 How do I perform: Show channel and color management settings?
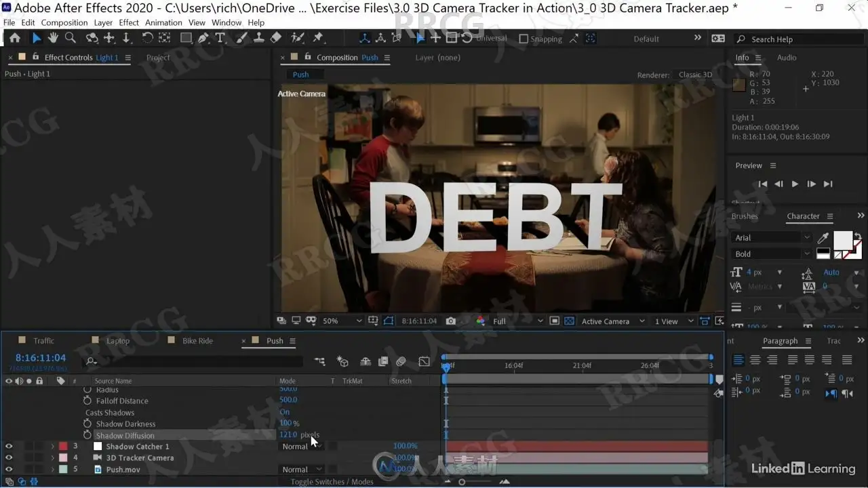pyautogui.click(x=481, y=321)
